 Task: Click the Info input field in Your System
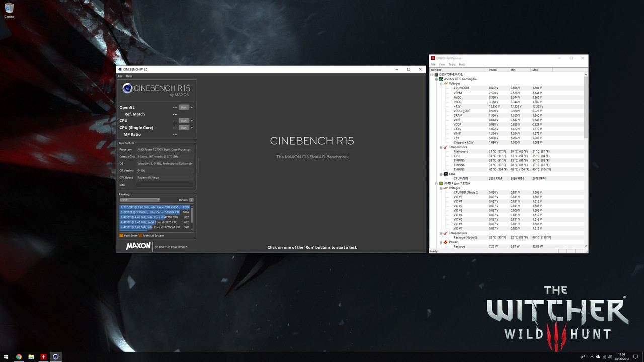[165, 185]
